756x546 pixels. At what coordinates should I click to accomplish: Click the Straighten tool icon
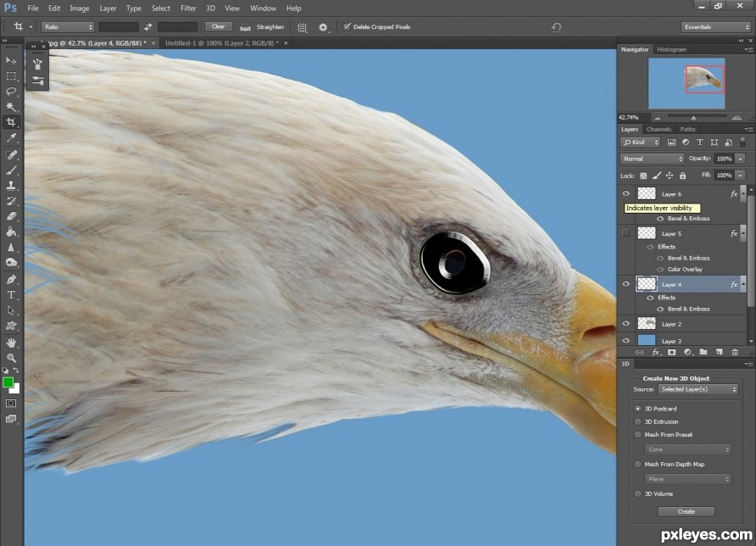click(246, 27)
